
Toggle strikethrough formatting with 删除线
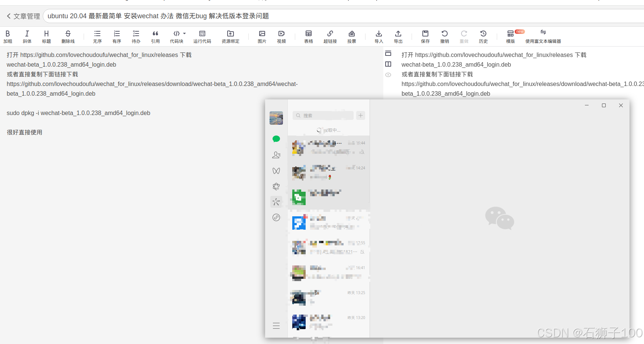click(68, 36)
